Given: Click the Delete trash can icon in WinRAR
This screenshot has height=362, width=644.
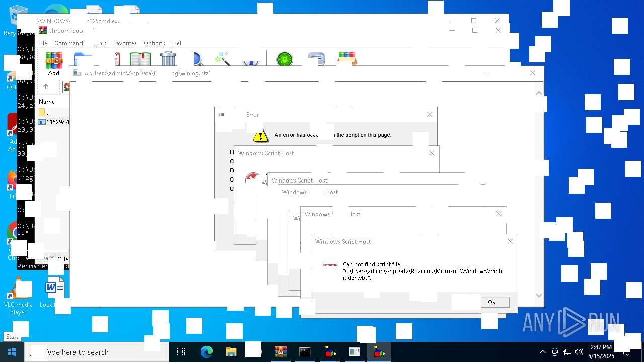Looking at the screenshot, I should coord(168,59).
